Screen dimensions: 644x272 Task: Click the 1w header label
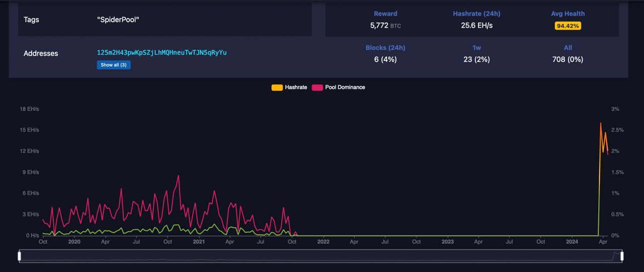click(476, 48)
